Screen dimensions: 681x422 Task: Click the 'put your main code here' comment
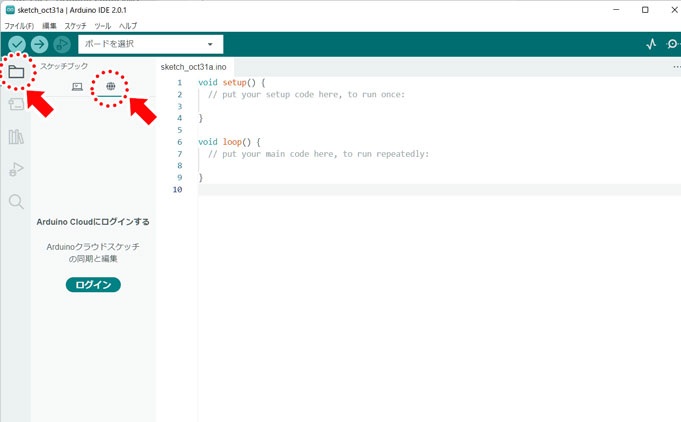318,154
